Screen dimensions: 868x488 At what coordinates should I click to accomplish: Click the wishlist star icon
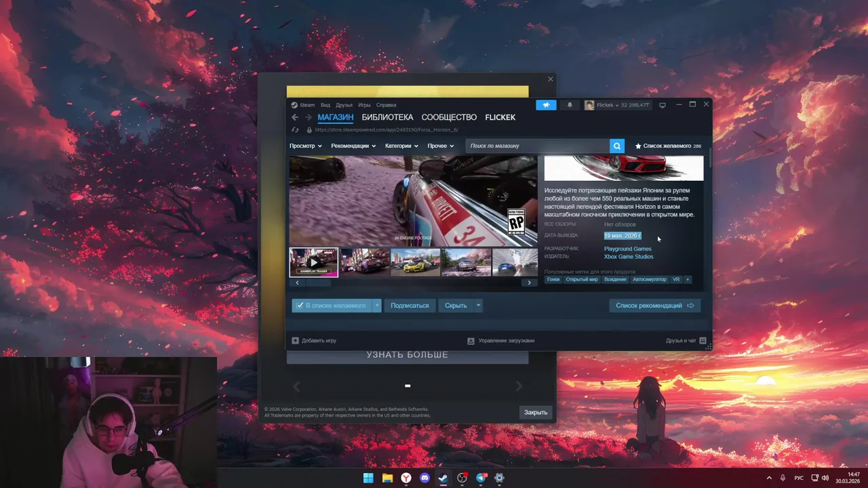pos(638,146)
